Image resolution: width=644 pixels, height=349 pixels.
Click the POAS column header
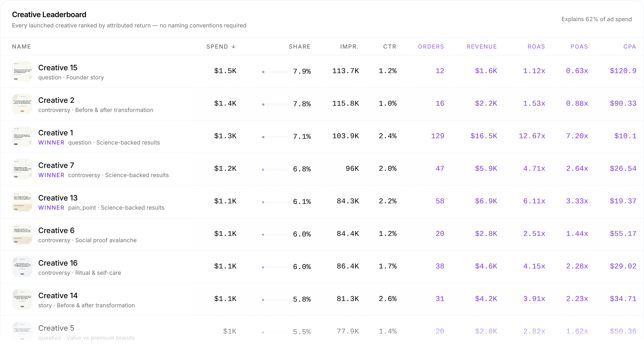(x=579, y=47)
